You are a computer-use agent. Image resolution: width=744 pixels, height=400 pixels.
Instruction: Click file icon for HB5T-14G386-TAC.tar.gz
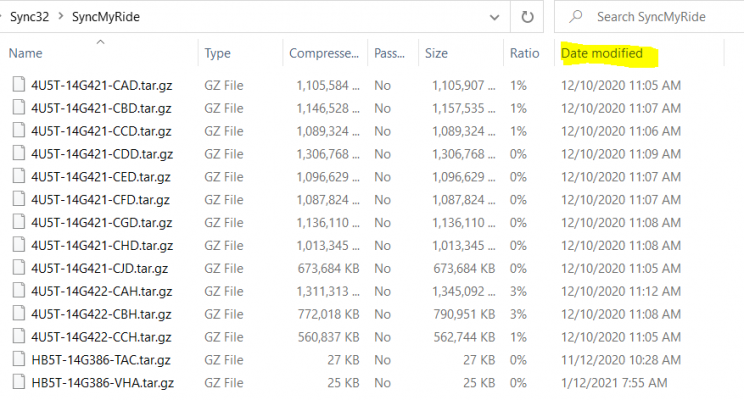click(x=19, y=359)
